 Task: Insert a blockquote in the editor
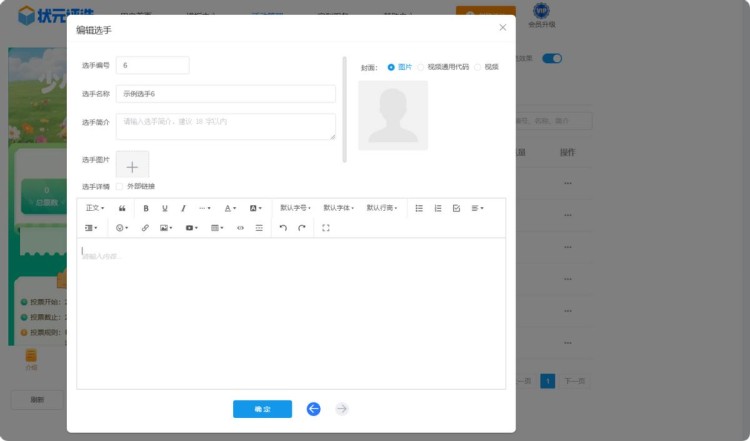pyautogui.click(x=122, y=208)
